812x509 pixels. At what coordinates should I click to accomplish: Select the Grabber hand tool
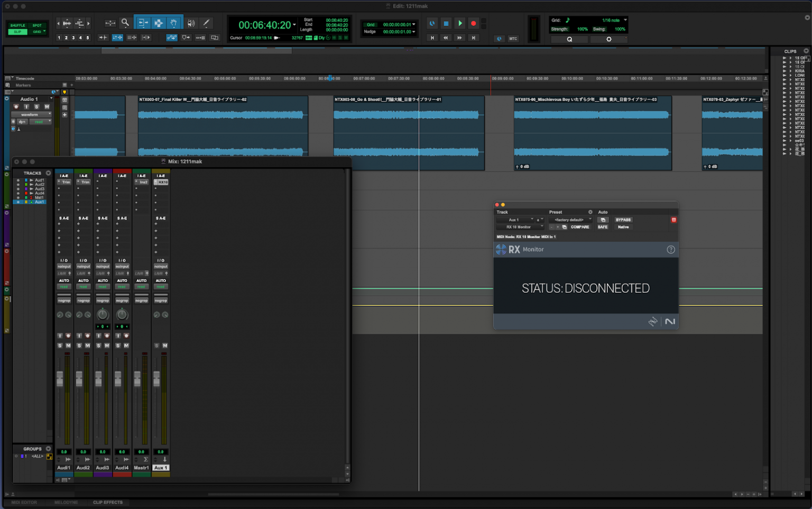173,23
